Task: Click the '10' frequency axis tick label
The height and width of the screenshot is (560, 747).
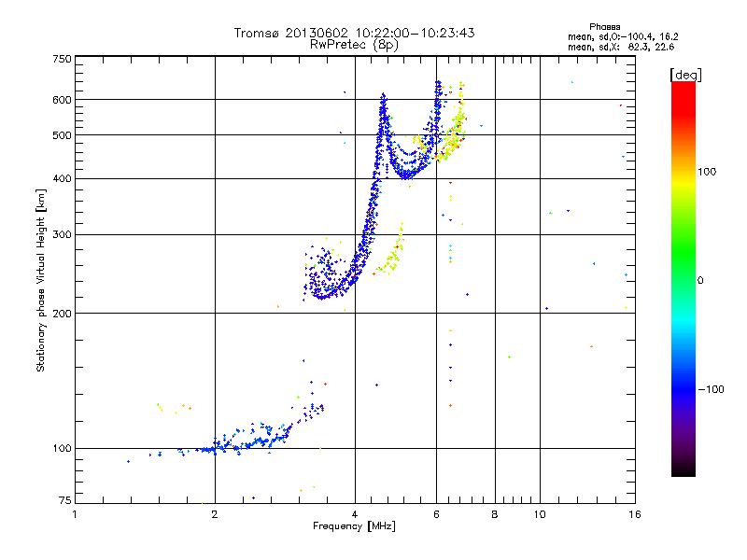Action: coord(540,514)
